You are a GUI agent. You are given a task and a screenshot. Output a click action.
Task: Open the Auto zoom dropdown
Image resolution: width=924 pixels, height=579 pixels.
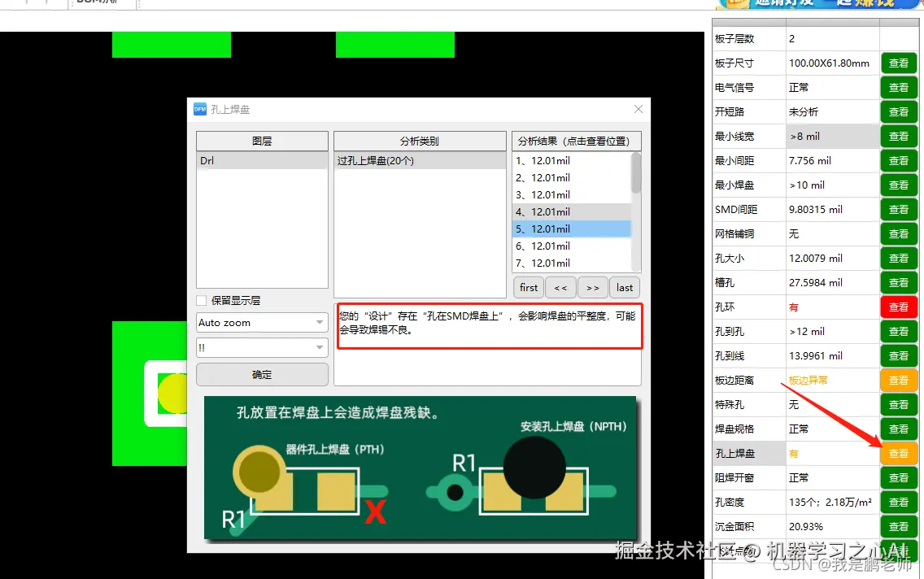[x=261, y=322]
